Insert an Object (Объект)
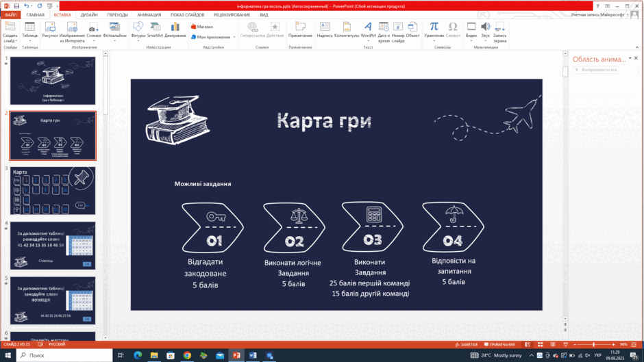 pyautogui.click(x=412, y=30)
